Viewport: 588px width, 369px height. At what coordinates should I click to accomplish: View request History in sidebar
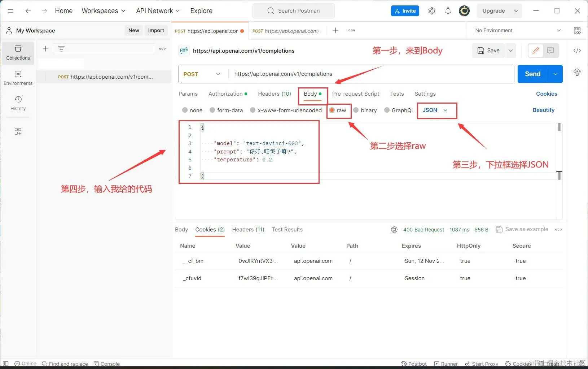click(18, 103)
